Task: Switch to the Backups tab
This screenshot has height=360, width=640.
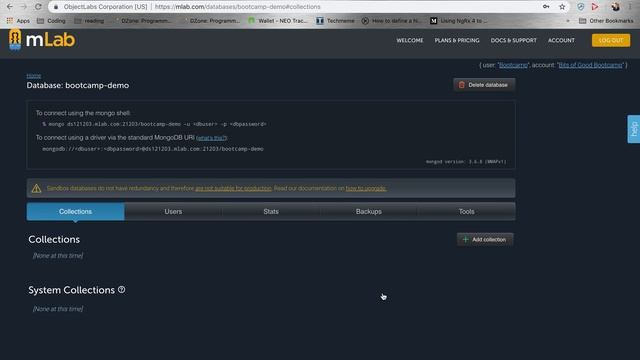Action: (369, 211)
